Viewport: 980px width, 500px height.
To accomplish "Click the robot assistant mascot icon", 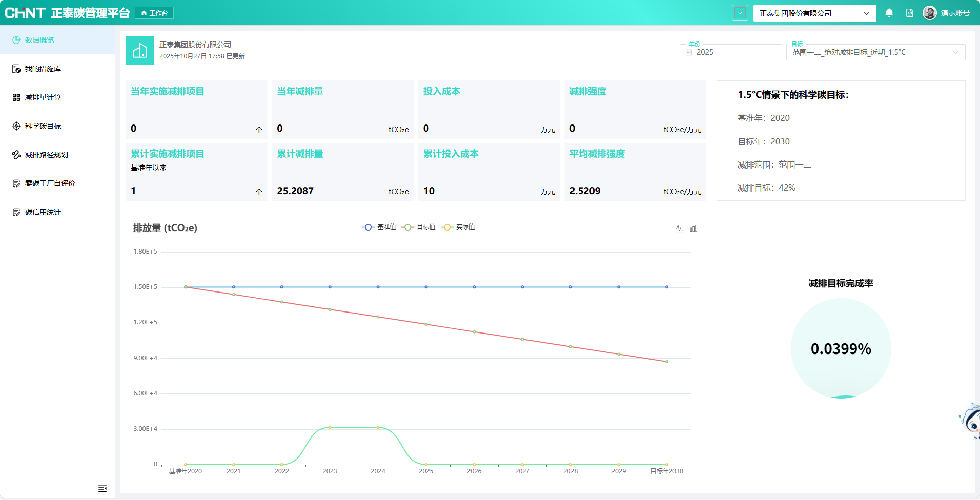I will point(970,421).
